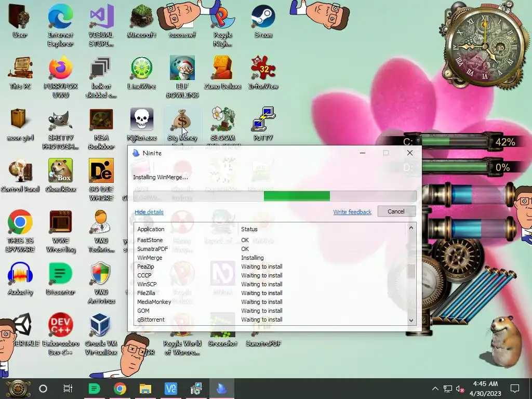Open Task View on taskbar
The height and width of the screenshot is (399, 532).
click(68, 389)
